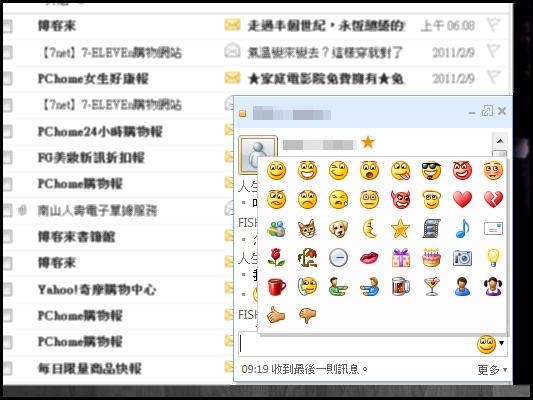Insert the birthday cake emoticon
533x400 pixels.
click(x=431, y=257)
